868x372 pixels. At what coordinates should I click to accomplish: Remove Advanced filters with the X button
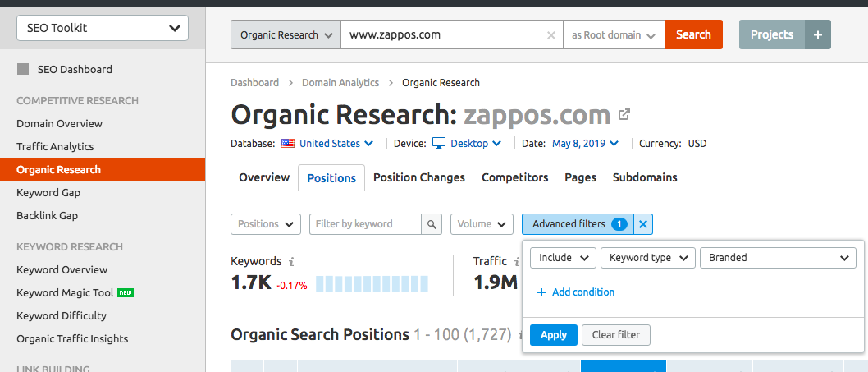642,224
